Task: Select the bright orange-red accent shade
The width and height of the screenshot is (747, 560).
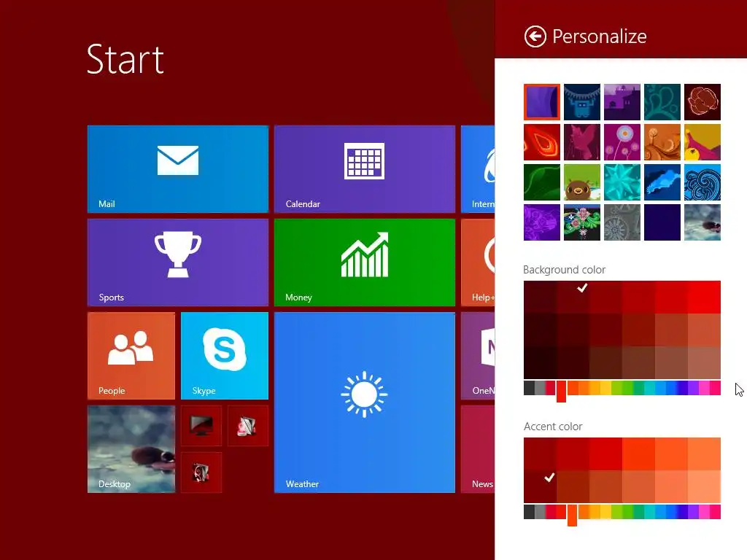Action: 638,454
